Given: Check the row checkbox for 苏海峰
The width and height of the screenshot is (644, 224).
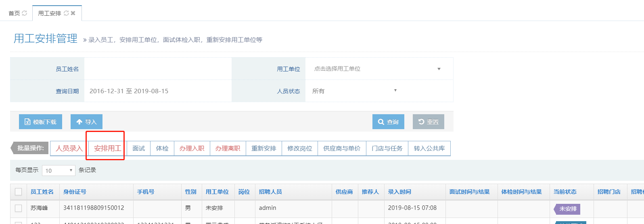Looking at the screenshot, I should point(18,208).
